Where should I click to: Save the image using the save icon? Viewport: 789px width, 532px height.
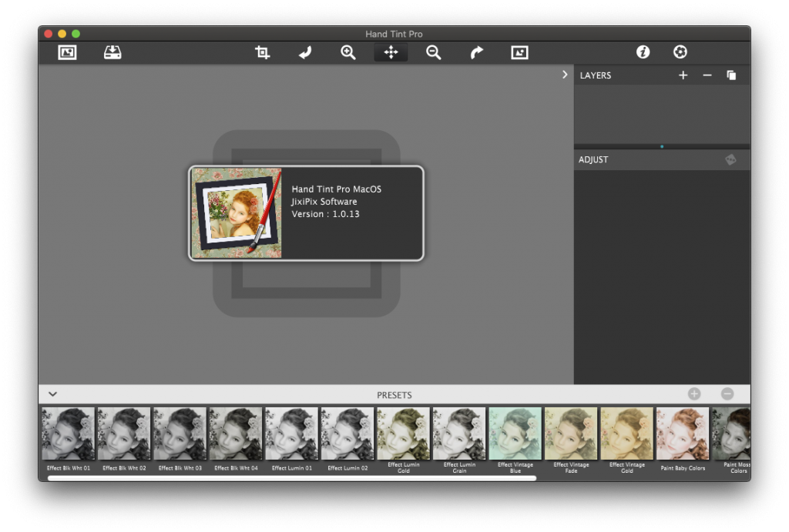tap(112, 52)
